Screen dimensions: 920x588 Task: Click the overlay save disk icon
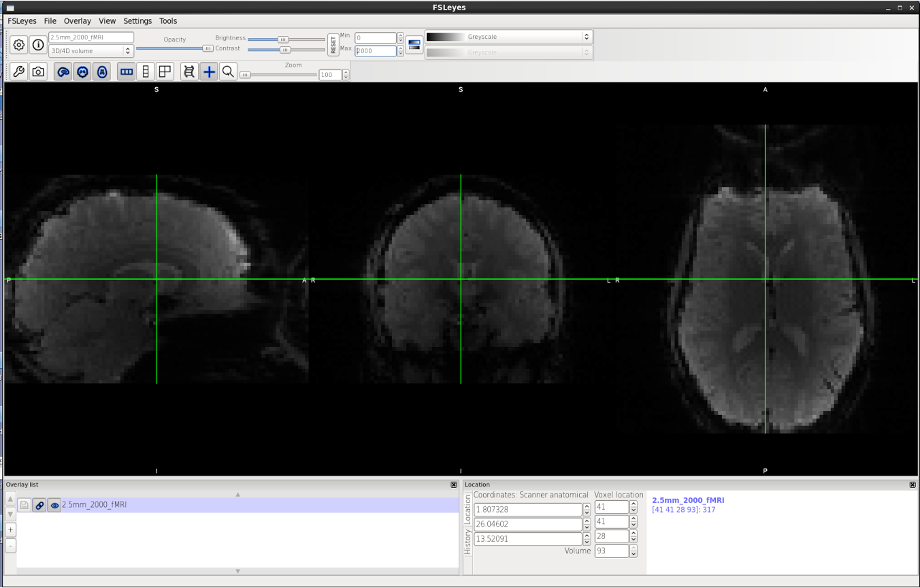[x=24, y=506]
